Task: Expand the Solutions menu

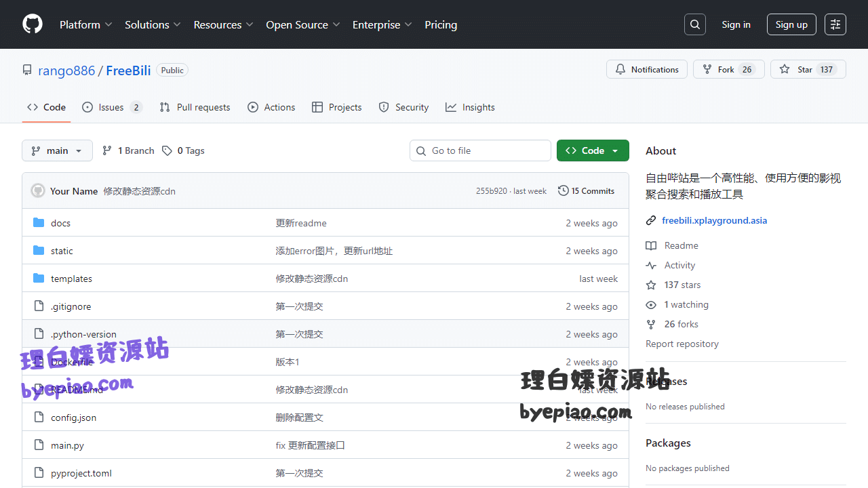Action: (x=153, y=24)
